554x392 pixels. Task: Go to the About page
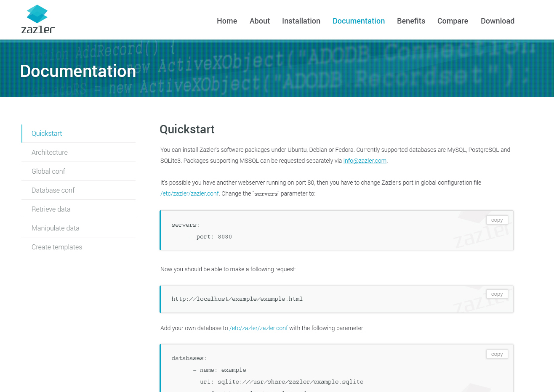pyautogui.click(x=260, y=21)
